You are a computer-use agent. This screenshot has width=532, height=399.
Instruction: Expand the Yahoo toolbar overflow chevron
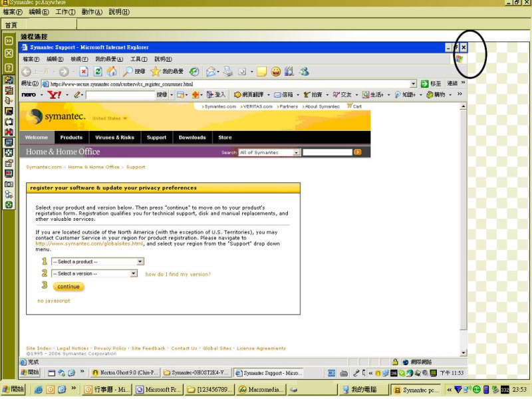pyautogui.click(x=460, y=94)
